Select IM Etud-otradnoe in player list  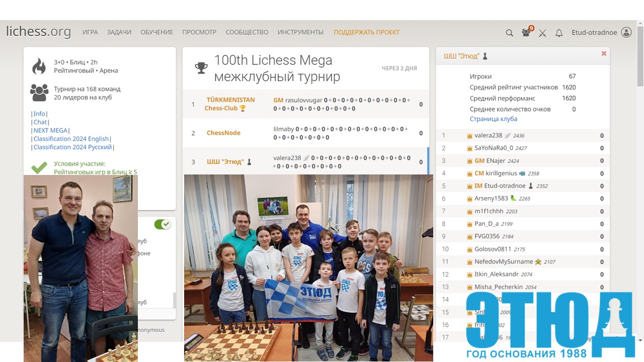[523, 186]
